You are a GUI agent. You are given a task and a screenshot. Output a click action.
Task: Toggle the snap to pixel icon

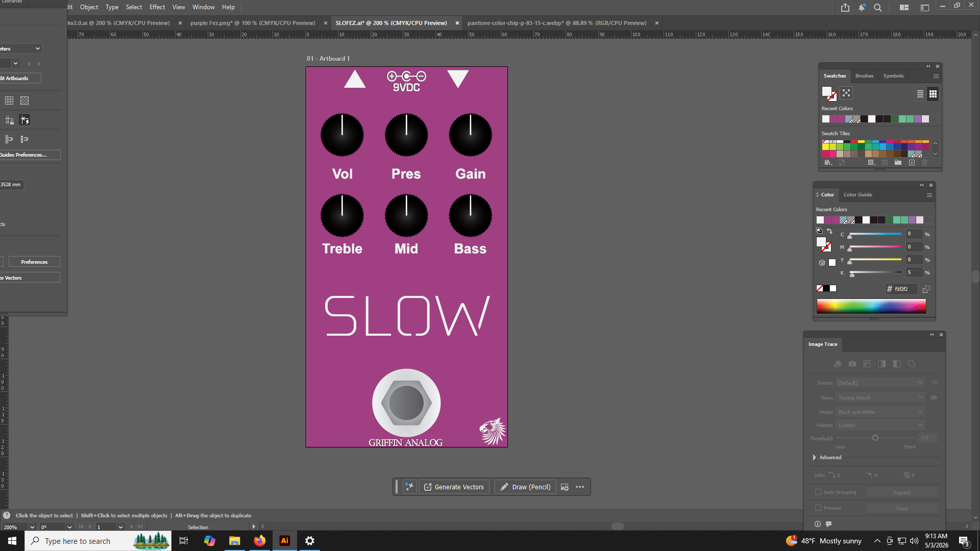24,139
